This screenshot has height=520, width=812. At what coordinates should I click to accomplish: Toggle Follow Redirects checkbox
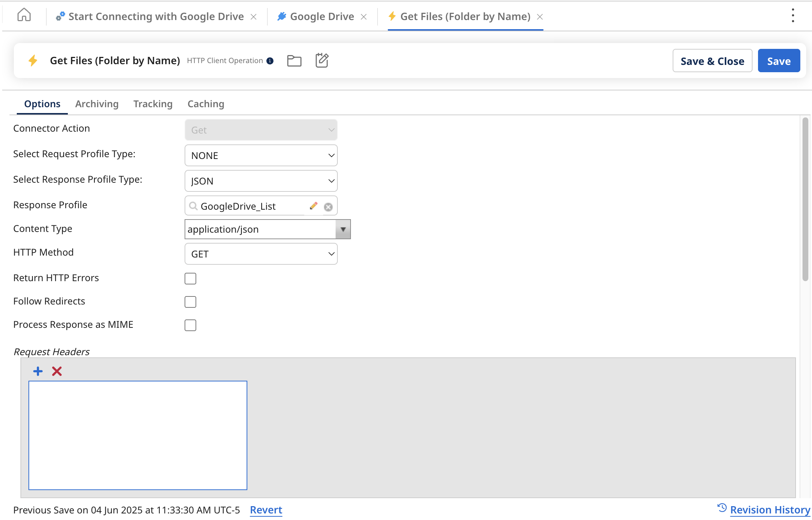[190, 302]
